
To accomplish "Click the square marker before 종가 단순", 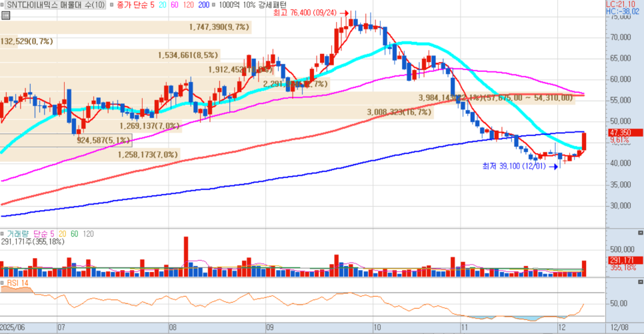I will pos(112,5).
